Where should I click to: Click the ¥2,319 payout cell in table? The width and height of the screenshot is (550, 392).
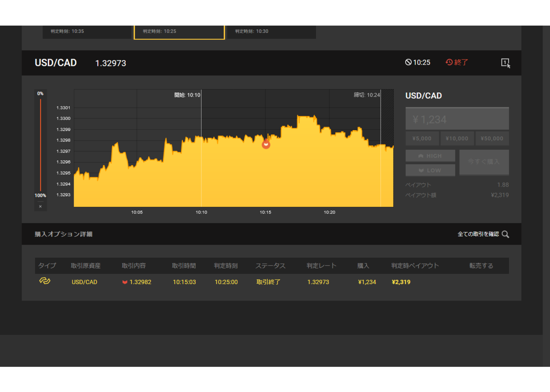click(401, 282)
